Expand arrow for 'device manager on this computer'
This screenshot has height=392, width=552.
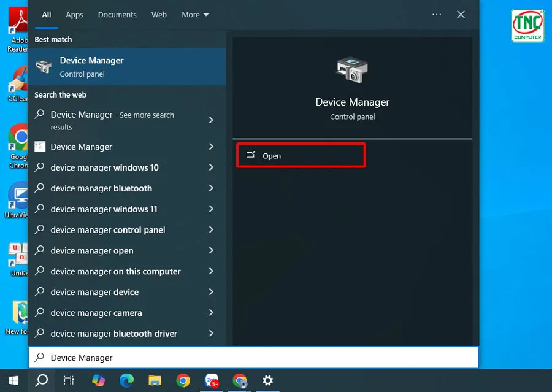[x=211, y=271]
